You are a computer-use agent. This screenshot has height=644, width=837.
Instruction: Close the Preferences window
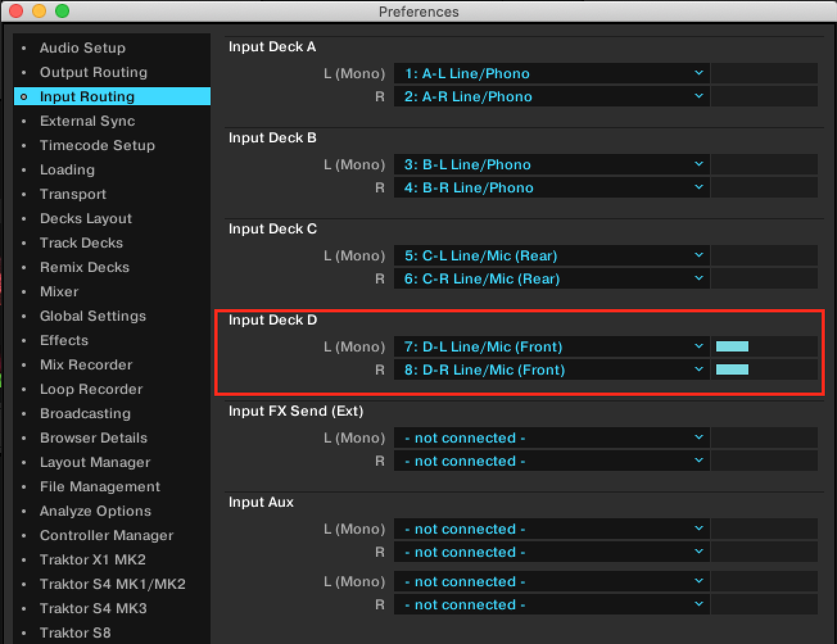[x=16, y=11]
